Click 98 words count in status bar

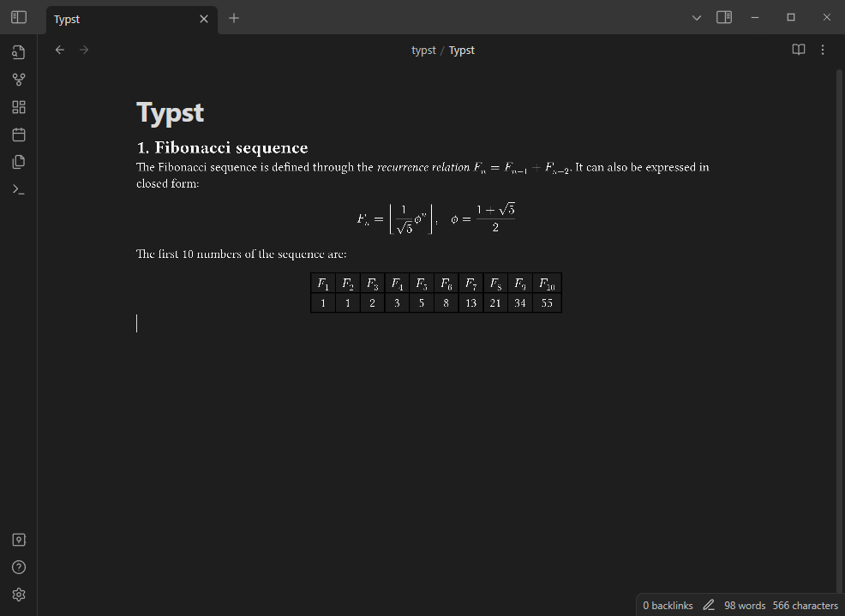(x=745, y=606)
